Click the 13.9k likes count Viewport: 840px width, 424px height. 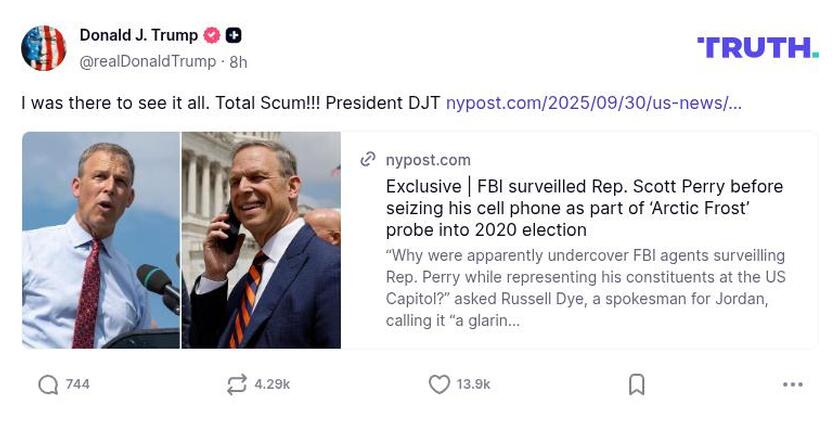pyautogui.click(x=473, y=384)
